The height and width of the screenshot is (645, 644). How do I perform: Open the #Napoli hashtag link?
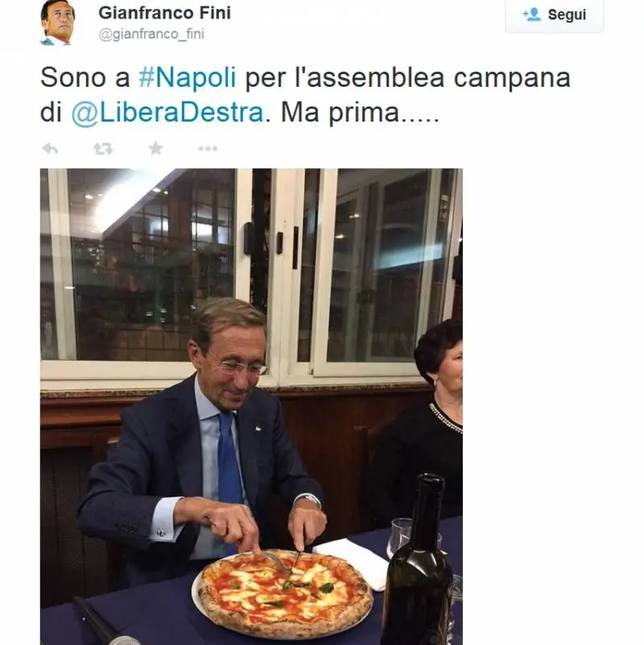point(187,78)
